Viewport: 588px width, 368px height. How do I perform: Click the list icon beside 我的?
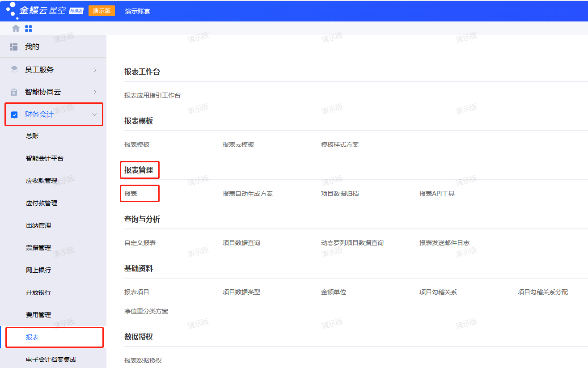13,47
